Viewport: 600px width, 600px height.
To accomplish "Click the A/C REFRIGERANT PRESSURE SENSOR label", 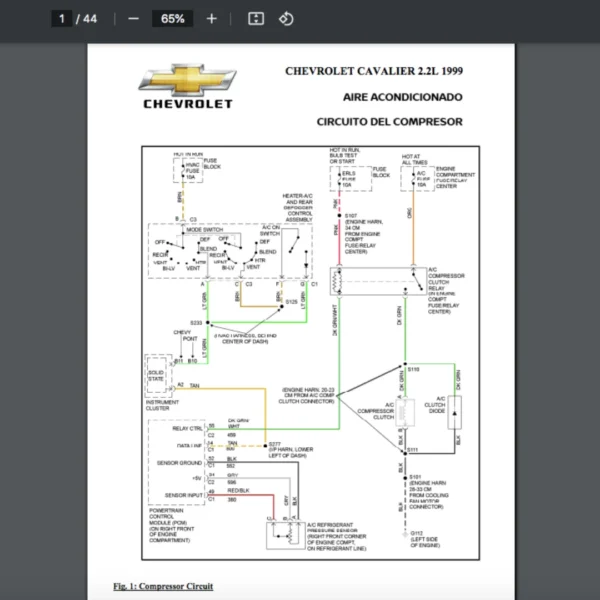I will pos(337,536).
